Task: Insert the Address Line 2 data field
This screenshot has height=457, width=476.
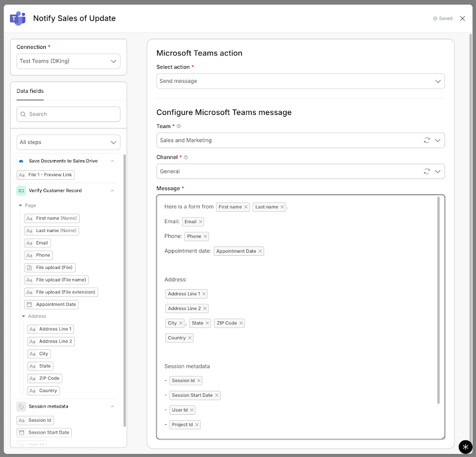Action: [x=51, y=342]
